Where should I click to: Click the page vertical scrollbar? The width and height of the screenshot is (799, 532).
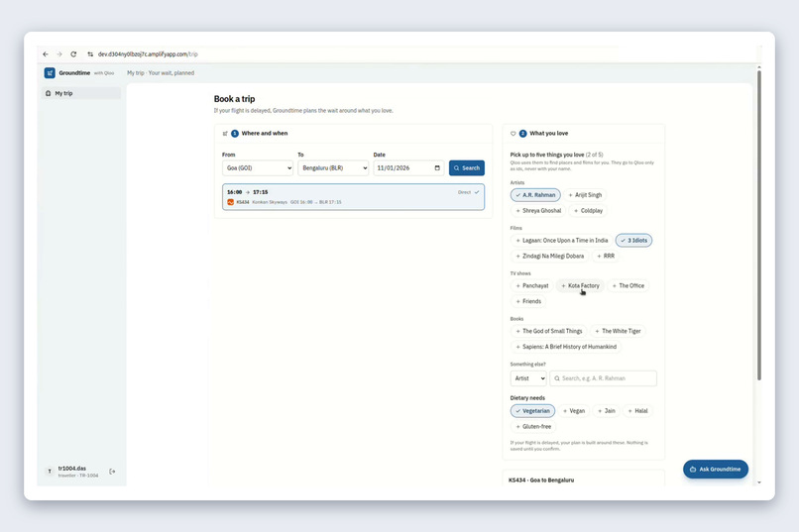[x=759, y=226]
